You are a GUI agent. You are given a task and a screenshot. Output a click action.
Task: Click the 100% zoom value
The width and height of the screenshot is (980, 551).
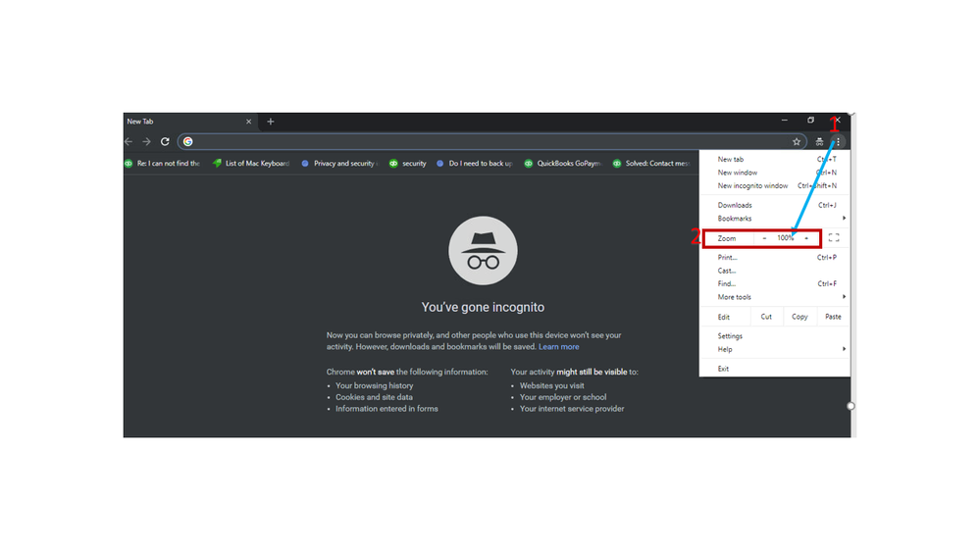(x=785, y=238)
